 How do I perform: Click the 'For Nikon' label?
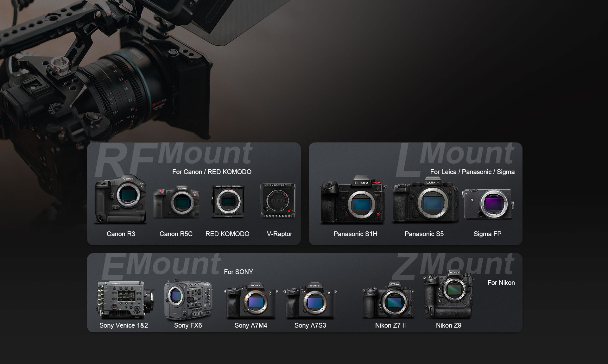(x=501, y=283)
